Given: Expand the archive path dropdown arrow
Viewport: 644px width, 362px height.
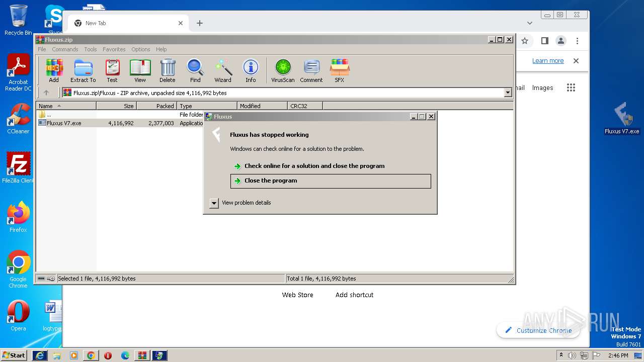Looking at the screenshot, I should [x=508, y=93].
